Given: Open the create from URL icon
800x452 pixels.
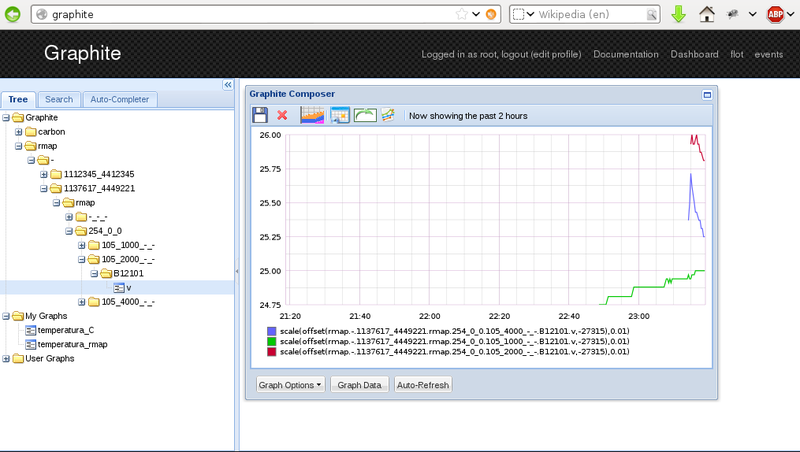Looking at the screenshot, I should [x=388, y=115].
